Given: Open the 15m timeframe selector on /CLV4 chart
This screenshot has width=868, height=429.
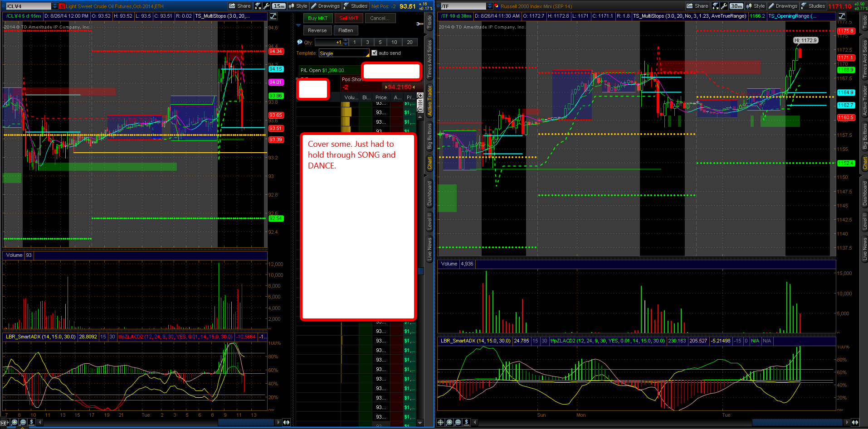Looking at the screenshot, I should pyautogui.click(x=279, y=6).
